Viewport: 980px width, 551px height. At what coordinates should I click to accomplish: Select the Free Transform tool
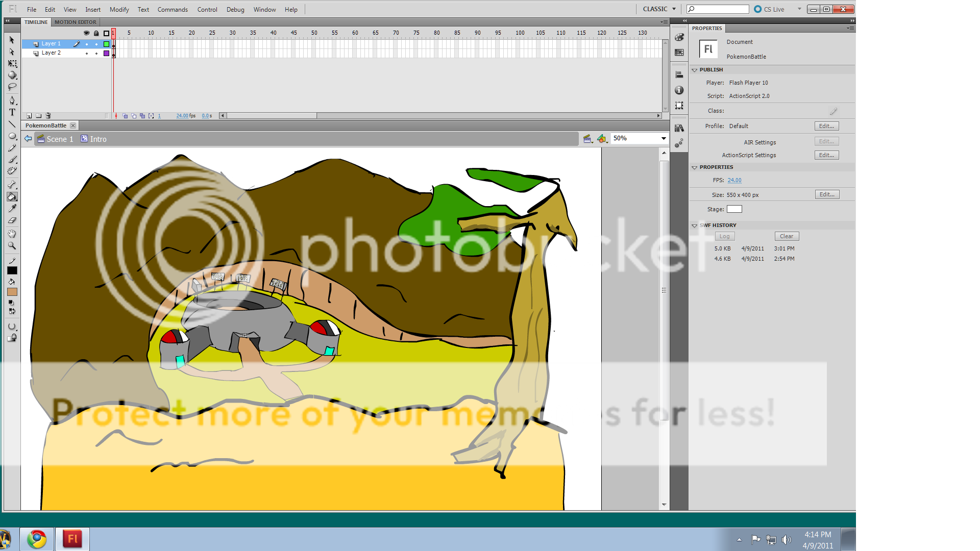[x=12, y=63]
